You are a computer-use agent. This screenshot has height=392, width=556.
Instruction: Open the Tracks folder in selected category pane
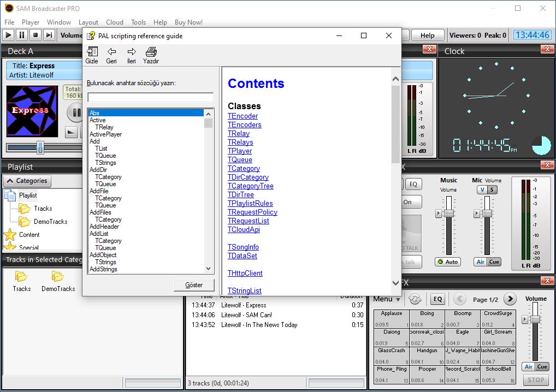click(x=21, y=281)
